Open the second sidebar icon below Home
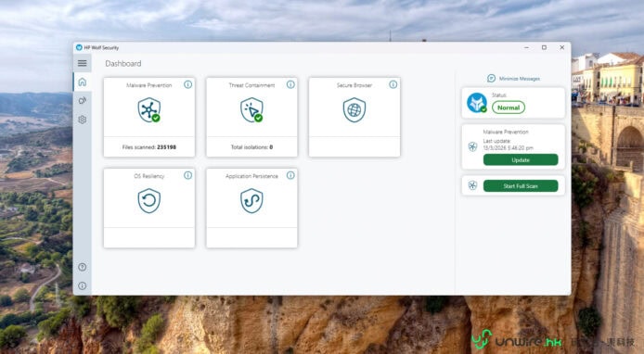The image size is (644, 354). tap(83, 100)
